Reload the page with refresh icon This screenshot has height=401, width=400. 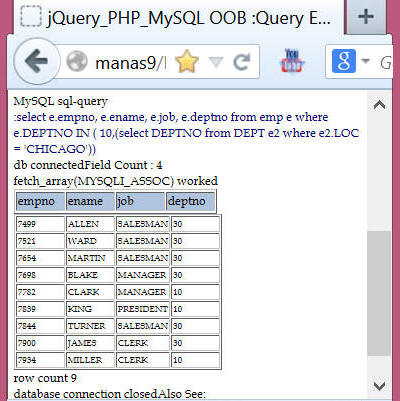(241, 62)
